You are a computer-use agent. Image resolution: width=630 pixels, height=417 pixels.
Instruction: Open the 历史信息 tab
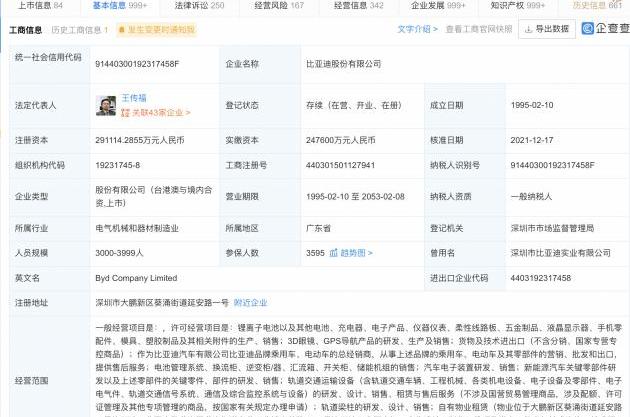pyautogui.click(x=597, y=5)
